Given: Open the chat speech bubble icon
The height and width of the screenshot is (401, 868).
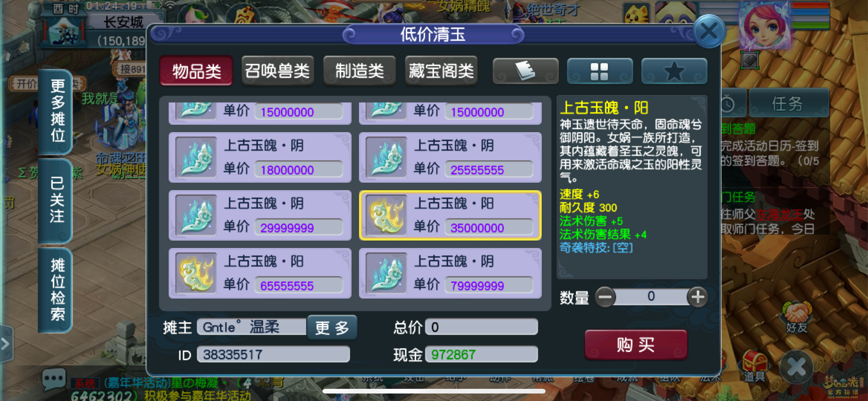Looking at the screenshot, I should 54,379.
